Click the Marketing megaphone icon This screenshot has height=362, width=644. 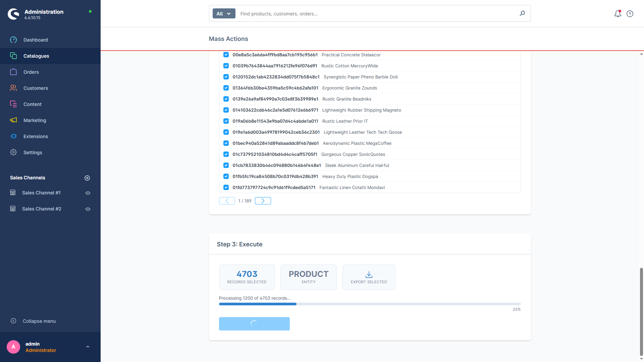pyautogui.click(x=13, y=120)
